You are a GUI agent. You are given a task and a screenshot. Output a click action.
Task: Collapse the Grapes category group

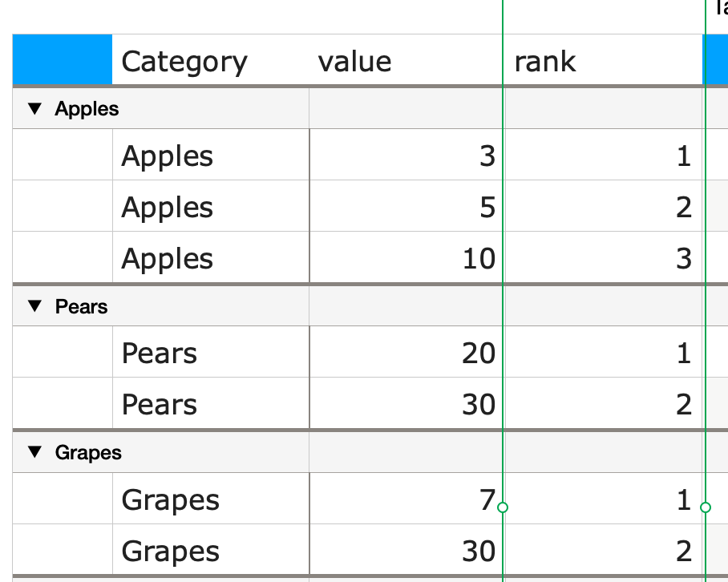(34, 452)
